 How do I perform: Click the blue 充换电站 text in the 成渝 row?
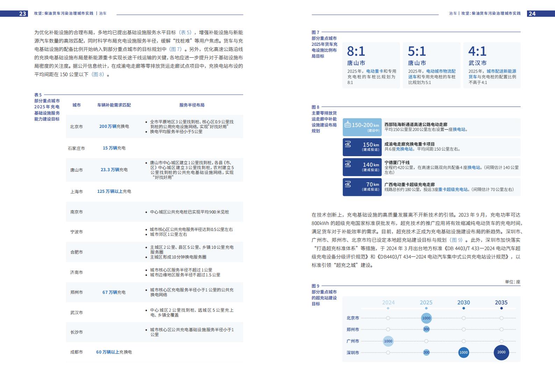pyautogui.click(x=404, y=149)
